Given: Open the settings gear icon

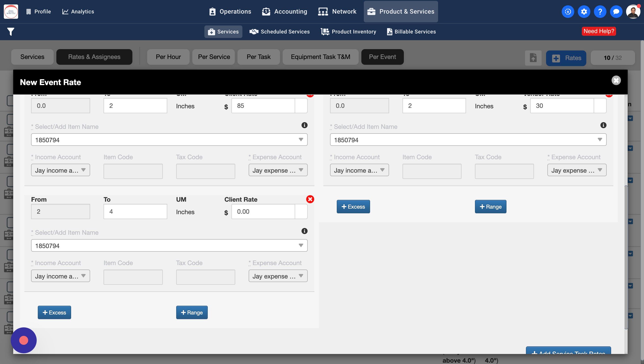Looking at the screenshot, I should tap(584, 11).
